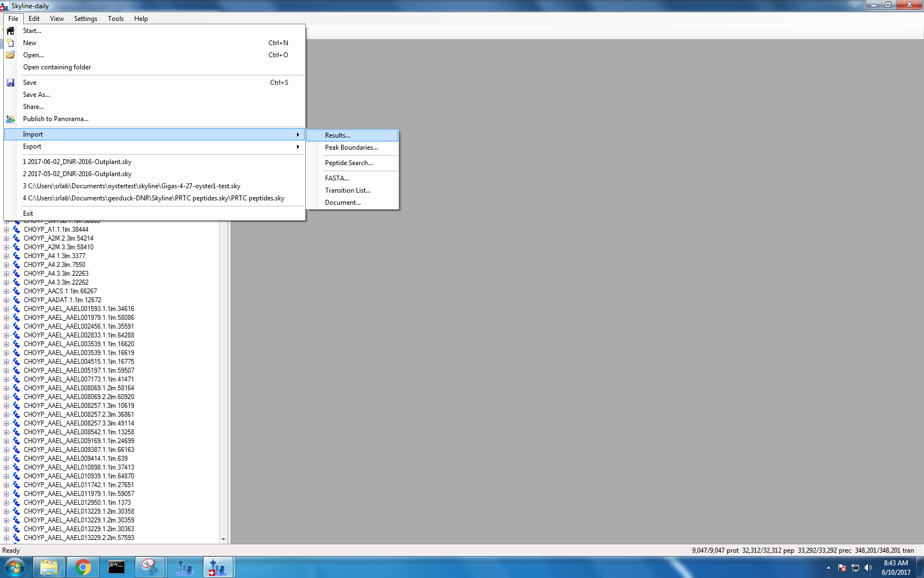Click the protein icon beside CHOYP_AAEL_AAEL012950.1.1|m.1373
The width and height of the screenshot is (924, 578).
click(16, 503)
